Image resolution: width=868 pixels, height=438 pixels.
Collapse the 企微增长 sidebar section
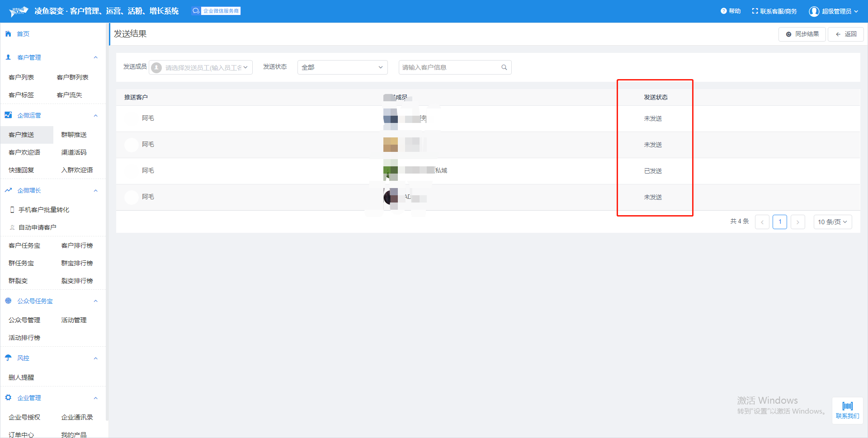[x=95, y=191]
